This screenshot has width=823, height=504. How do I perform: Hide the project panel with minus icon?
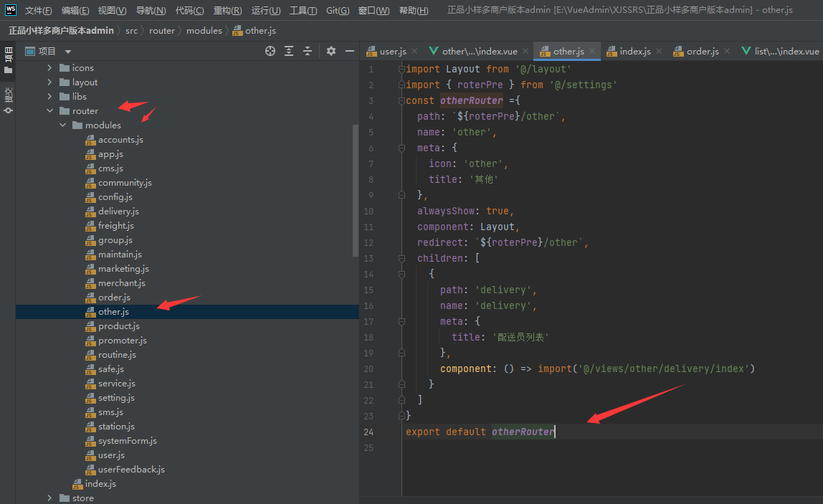coord(350,51)
